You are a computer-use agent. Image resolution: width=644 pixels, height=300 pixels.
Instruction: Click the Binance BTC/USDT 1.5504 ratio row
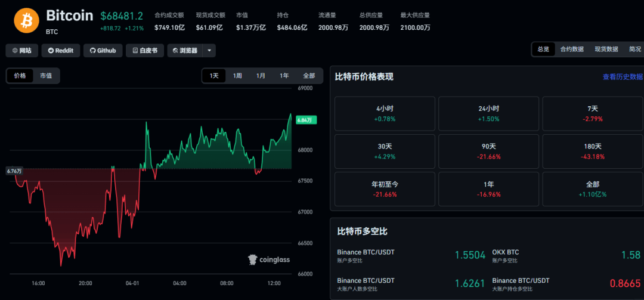(410, 255)
